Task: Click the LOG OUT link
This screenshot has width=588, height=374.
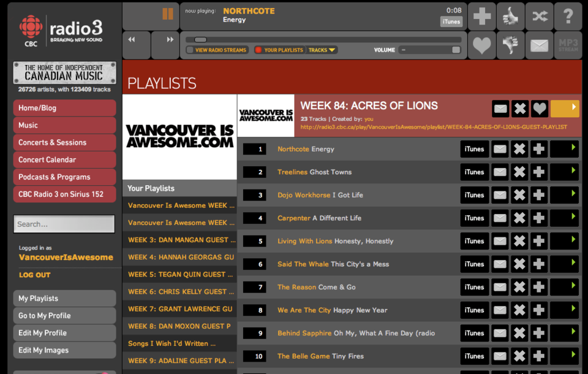Action: tap(34, 275)
